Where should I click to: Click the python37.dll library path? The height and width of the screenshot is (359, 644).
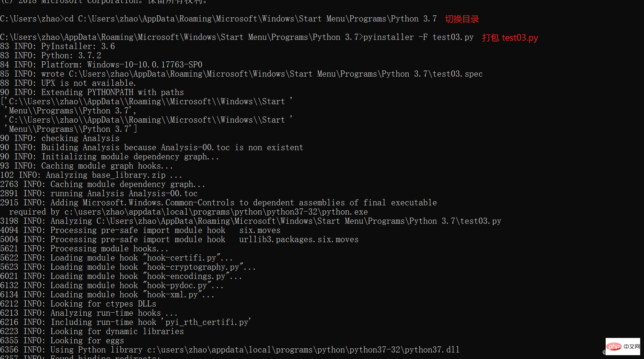[303, 350]
